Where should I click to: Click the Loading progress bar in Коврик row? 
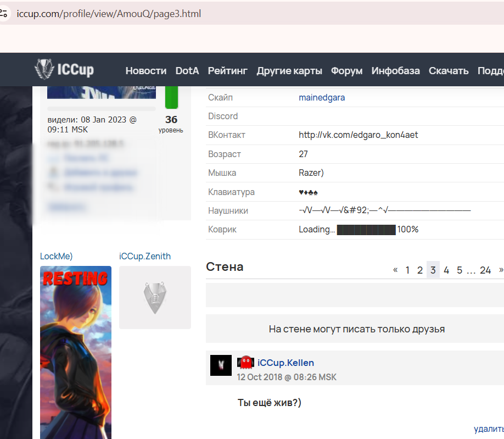(x=366, y=230)
